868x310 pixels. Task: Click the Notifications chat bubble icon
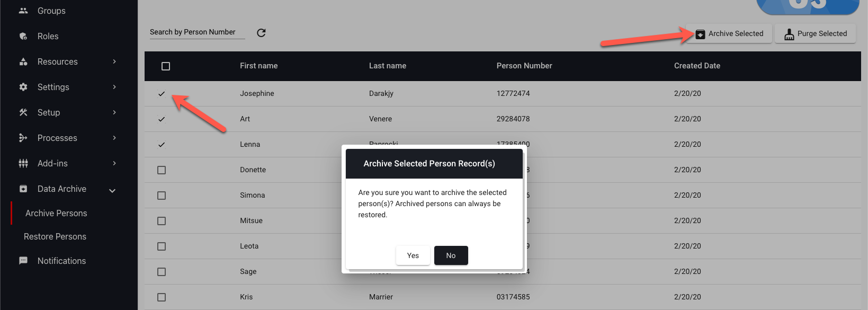23,261
